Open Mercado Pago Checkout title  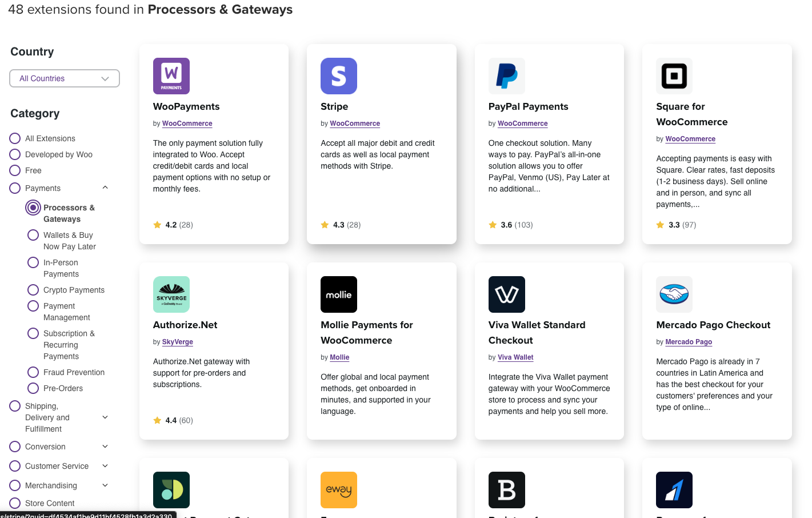click(x=713, y=325)
